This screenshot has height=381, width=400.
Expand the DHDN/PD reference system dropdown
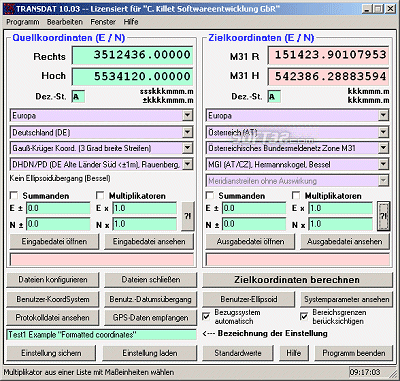tap(188, 164)
